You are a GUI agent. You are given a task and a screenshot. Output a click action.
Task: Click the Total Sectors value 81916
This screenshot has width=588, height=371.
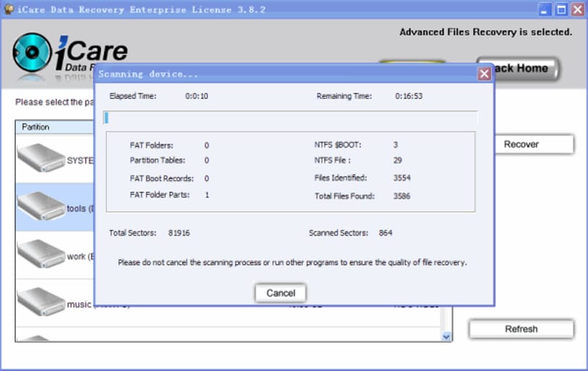click(x=179, y=233)
